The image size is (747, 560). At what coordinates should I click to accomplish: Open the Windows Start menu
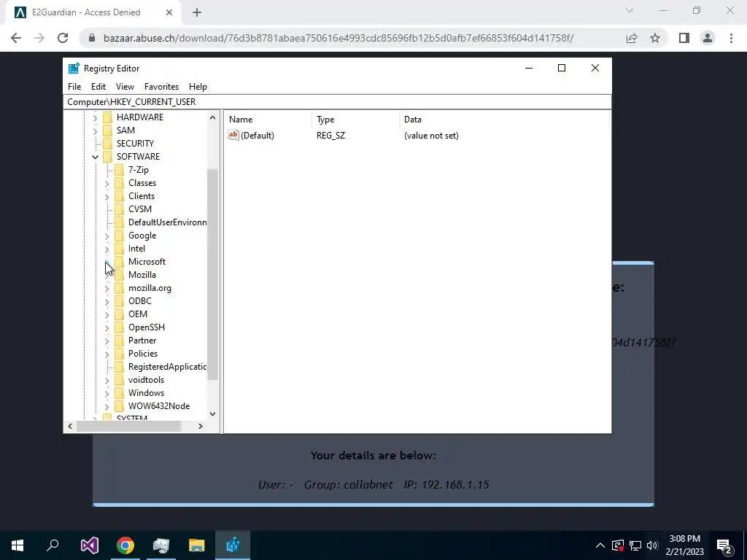coord(18,545)
